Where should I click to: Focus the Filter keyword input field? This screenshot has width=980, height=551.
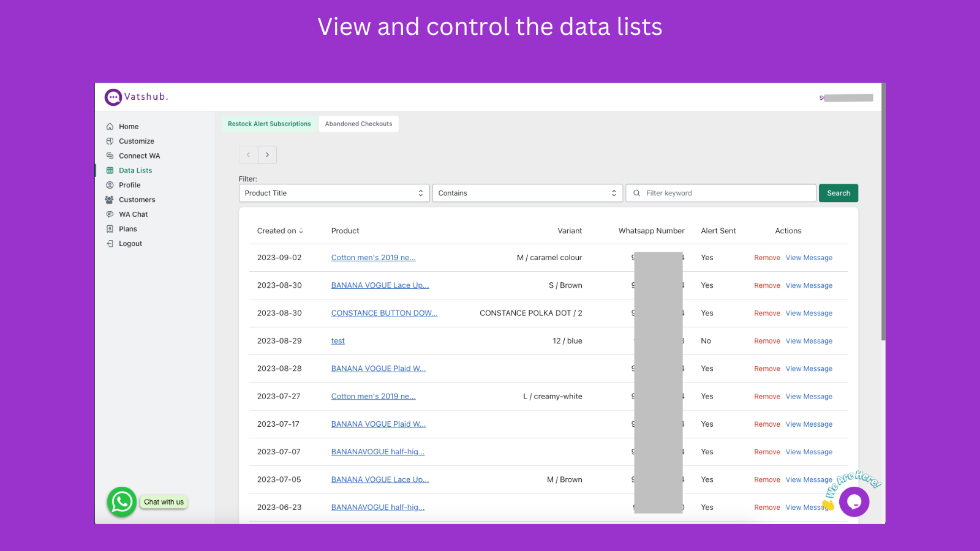tap(721, 193)
